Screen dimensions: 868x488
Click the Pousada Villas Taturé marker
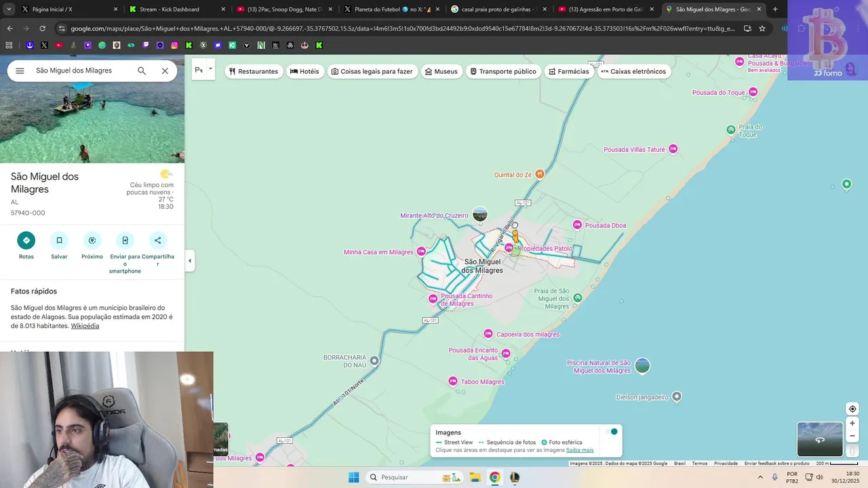point(673,149)
